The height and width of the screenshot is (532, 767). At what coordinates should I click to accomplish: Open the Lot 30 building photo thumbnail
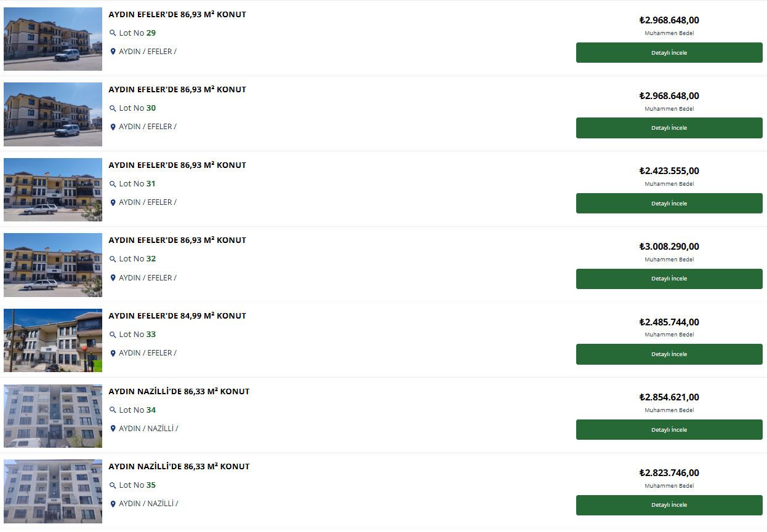[x=53, y=114]
